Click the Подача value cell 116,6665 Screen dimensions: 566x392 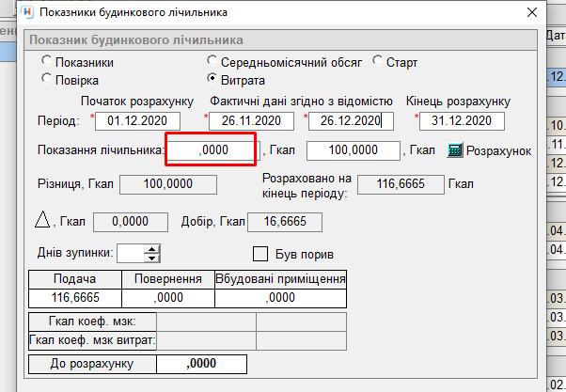point(75,297)
